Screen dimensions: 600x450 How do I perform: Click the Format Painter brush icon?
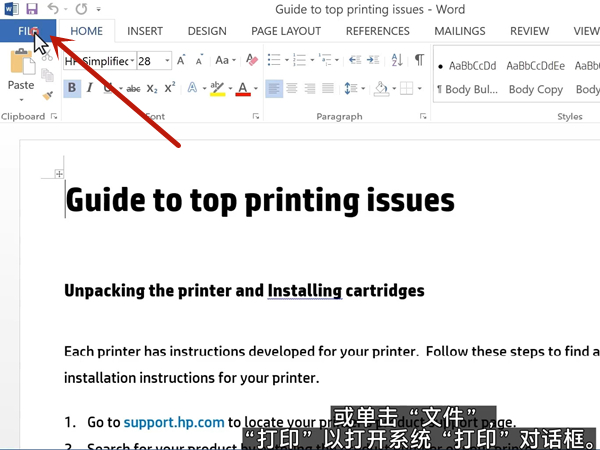(47, 97)
